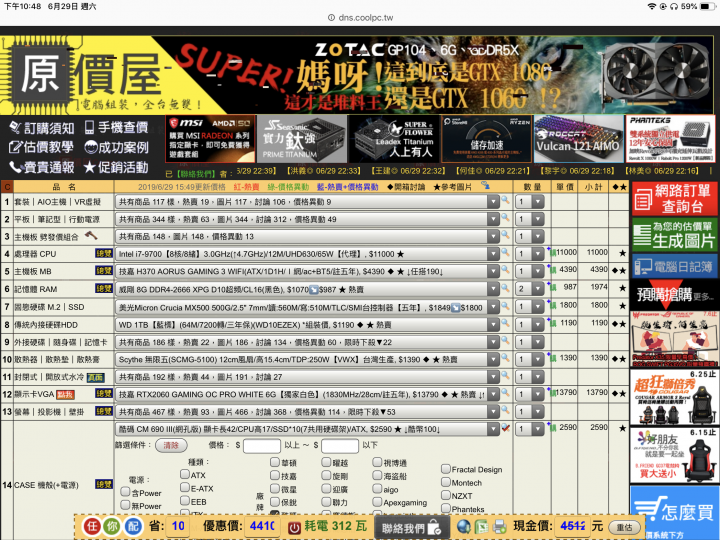Screen dimensions: 720x540
Task: Click the 清除 filter clear button
Action: (171, 445)
